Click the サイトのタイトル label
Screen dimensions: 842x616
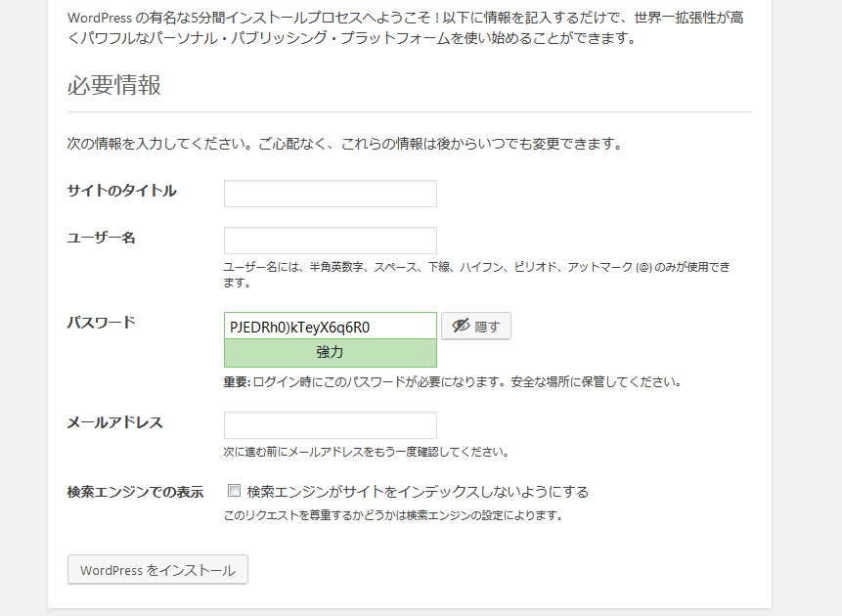[122, 191]
